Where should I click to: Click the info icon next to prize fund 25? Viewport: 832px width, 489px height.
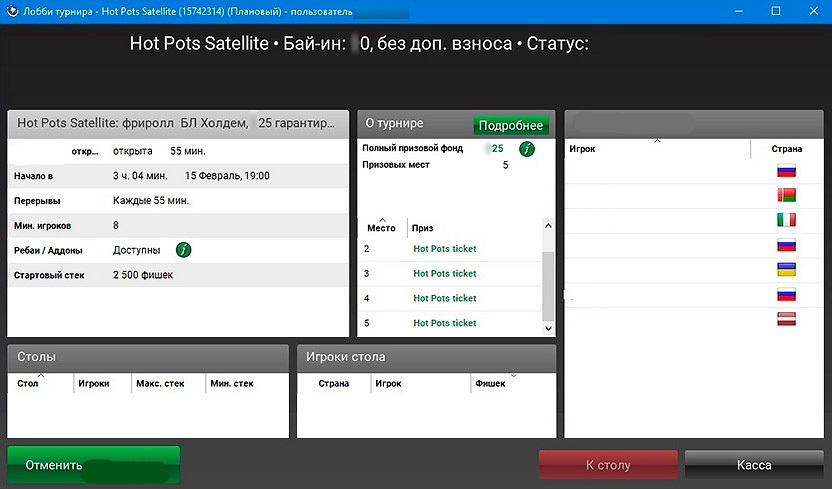(526, 149)
